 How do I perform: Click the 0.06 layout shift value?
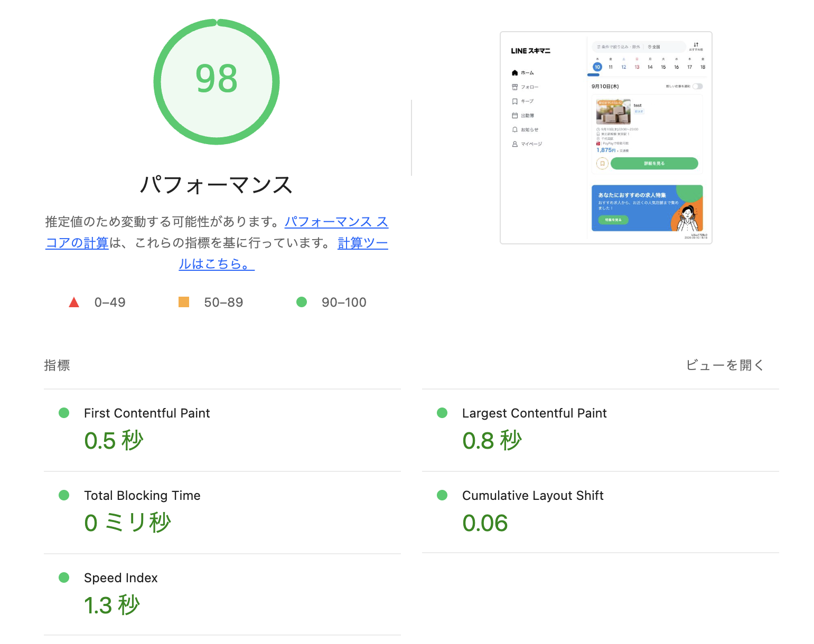(x=485, y=523)
